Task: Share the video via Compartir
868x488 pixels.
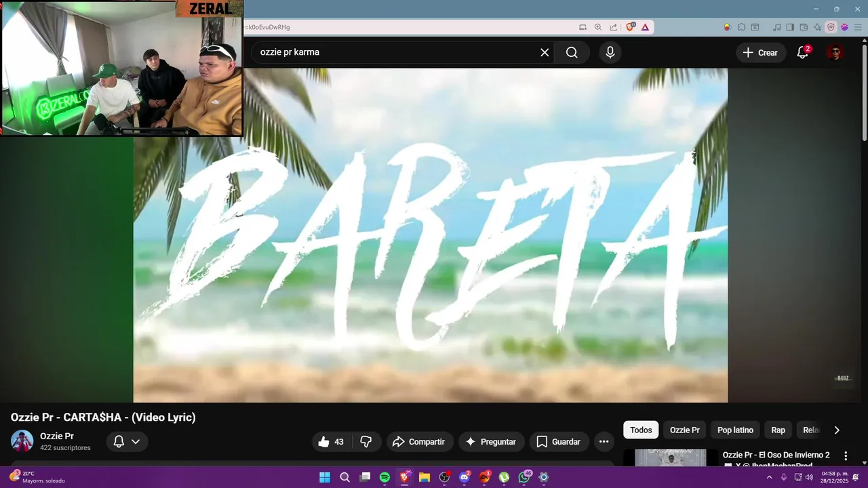Action: (x=419, y=442)
